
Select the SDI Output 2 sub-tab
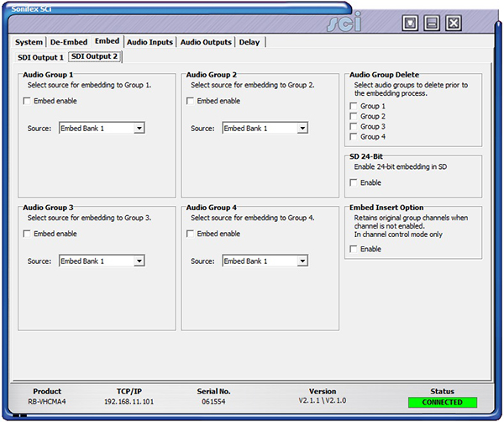[94, 56]
